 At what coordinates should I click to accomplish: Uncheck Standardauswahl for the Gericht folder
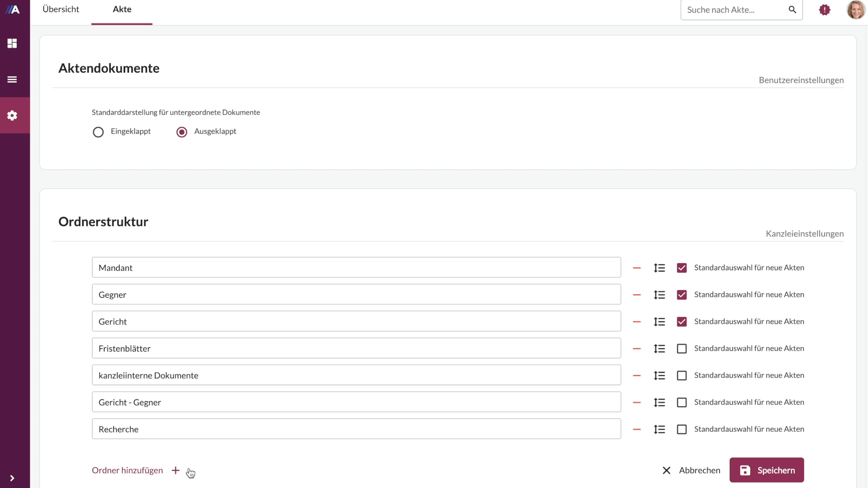682,322
